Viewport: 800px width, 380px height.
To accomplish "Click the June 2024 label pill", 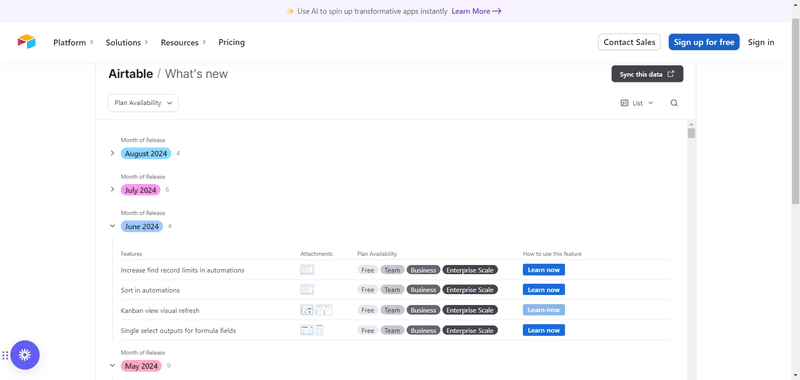I will click(142, 226).
